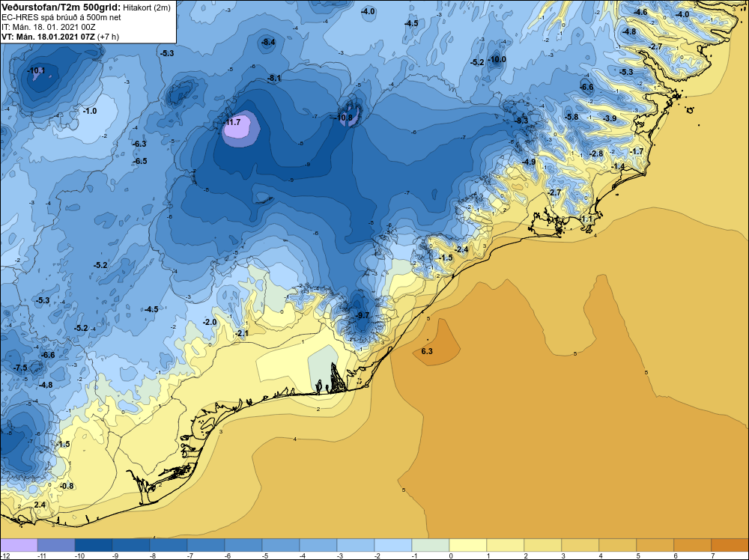Screen dimensions: 749x560
Task: Click the -8.1 temperature label
Action: [x=274, y=79]
